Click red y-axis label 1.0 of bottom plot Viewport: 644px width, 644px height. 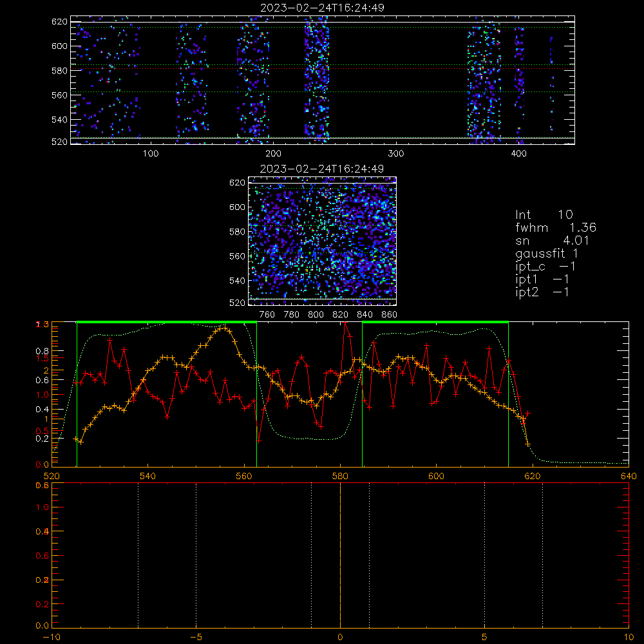[x=43, y=507]
